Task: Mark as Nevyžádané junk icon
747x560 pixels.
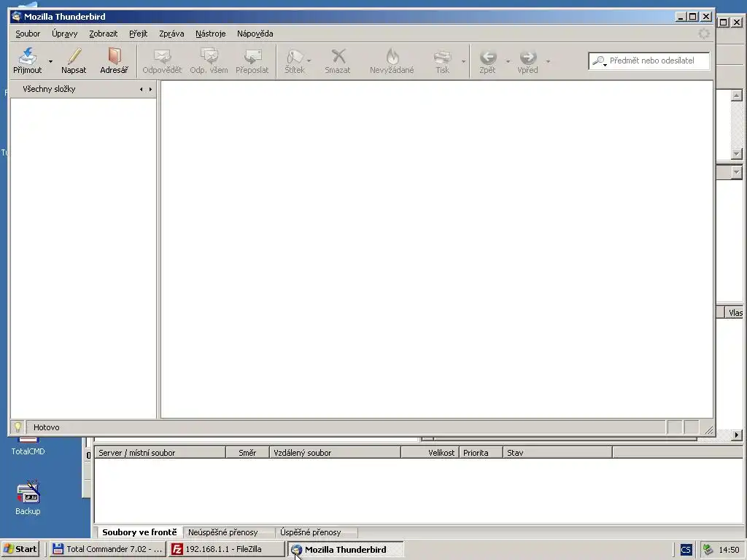Action: [392, 56]
